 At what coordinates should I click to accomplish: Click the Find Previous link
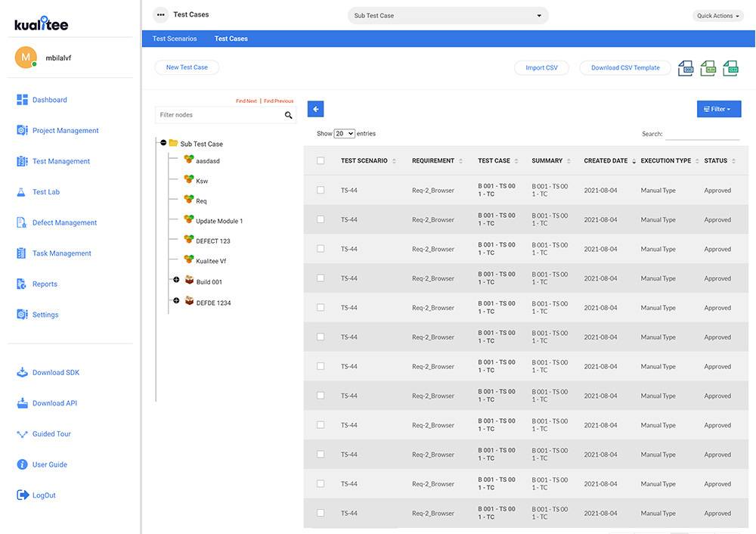[x=279, y=101]
